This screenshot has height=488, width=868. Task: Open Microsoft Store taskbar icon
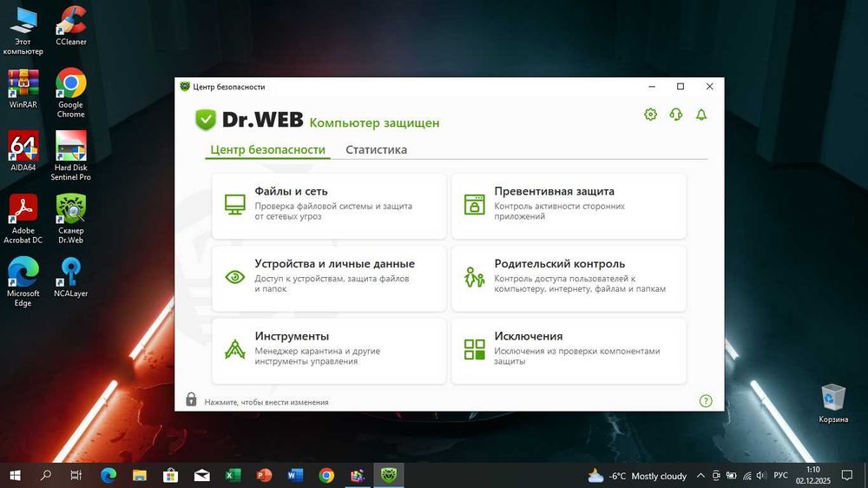(170, 475)
